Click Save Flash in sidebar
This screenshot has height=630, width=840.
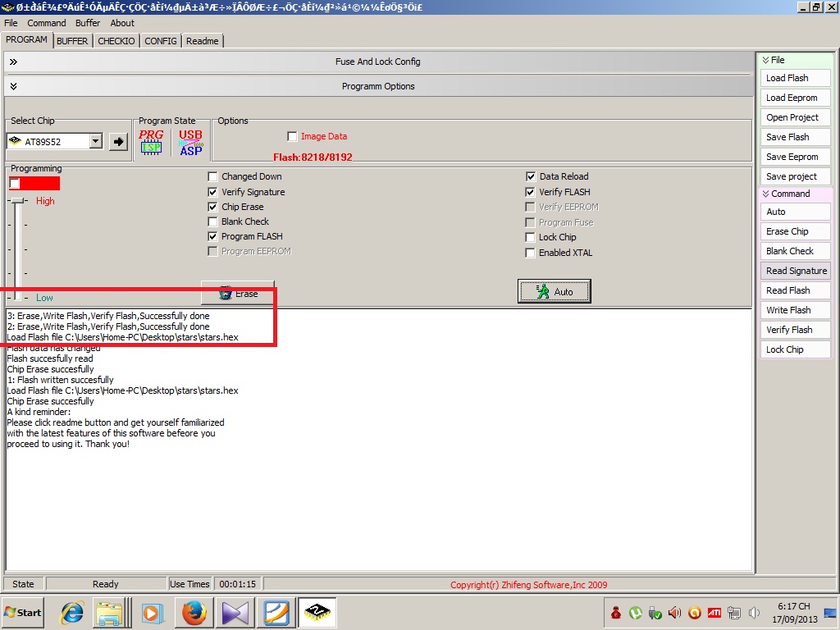click(x=795, y=137)
